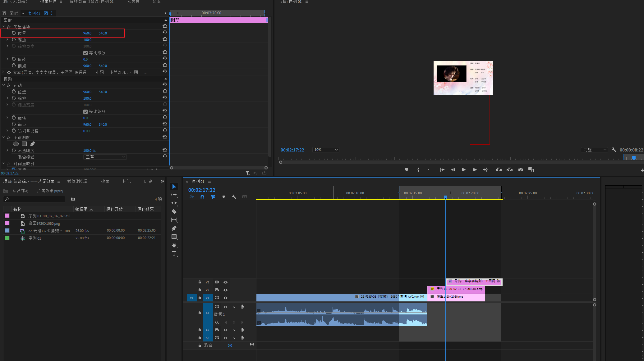Click the Export Frame camera icon
This screenshot has height=361, width=644.
(521, 170)
